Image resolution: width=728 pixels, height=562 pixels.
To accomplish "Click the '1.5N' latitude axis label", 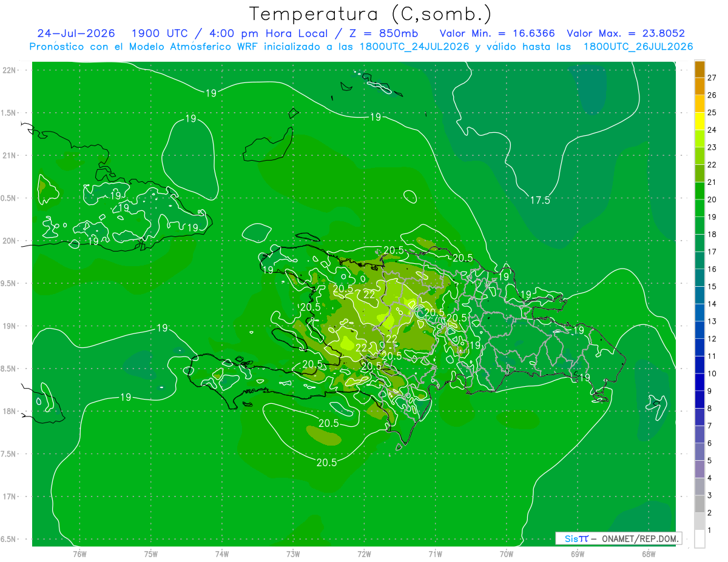I will point(9,113).
